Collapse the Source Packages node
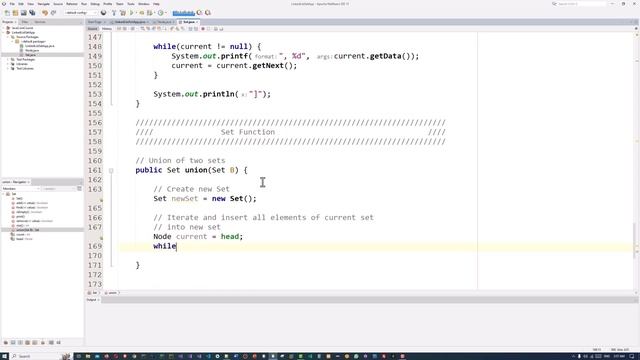The image size is (640, 360). tap(8, 37)
